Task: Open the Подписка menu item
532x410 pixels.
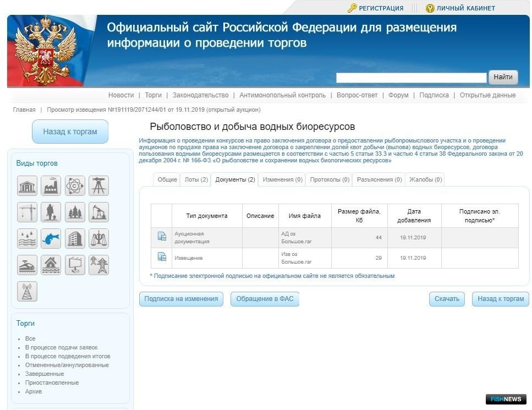Action: coord(434,95)
